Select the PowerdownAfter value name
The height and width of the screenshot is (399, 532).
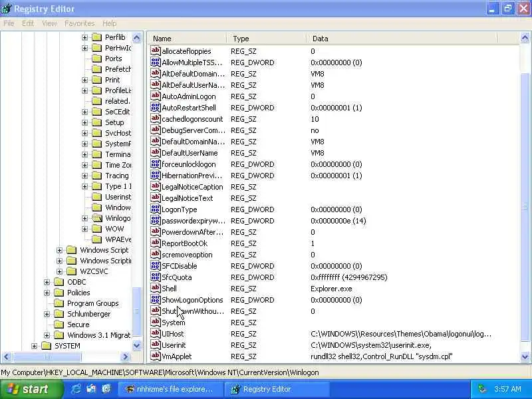[x=193, y=232]
